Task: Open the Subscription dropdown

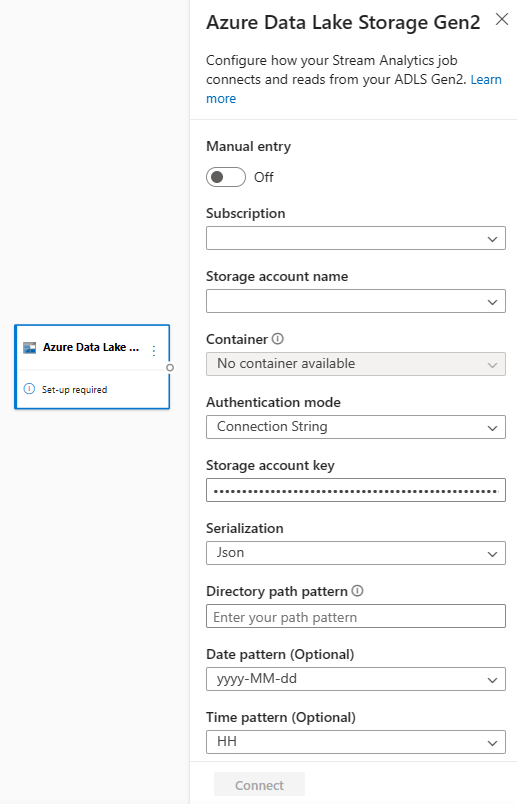Action: 356,238
